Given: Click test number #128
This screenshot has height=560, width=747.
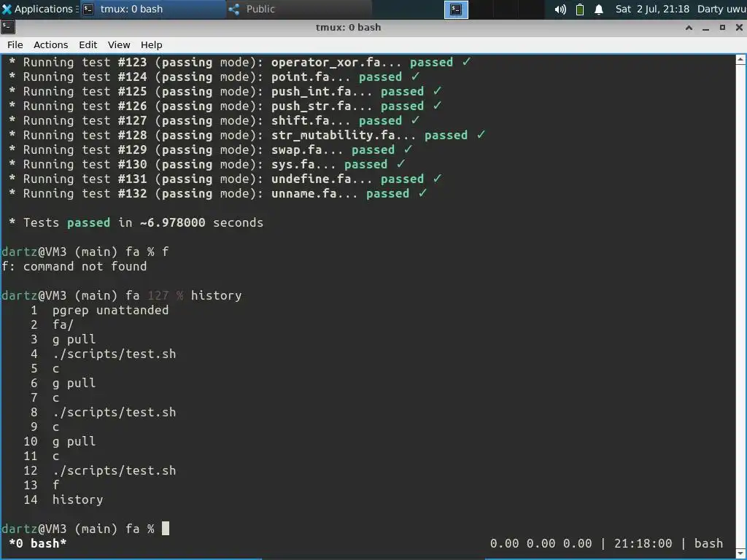Looking at the screenshot, I should 133,135.
